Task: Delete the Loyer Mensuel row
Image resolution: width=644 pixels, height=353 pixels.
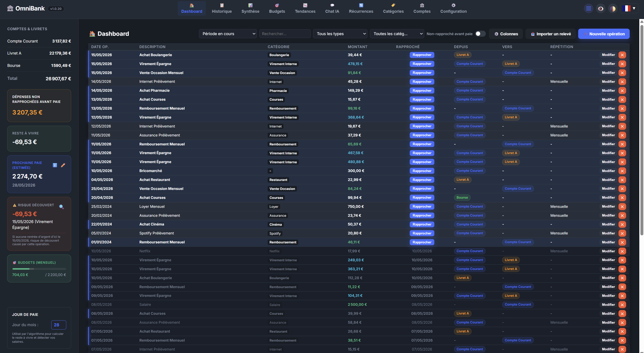Action: pos(622,206)
